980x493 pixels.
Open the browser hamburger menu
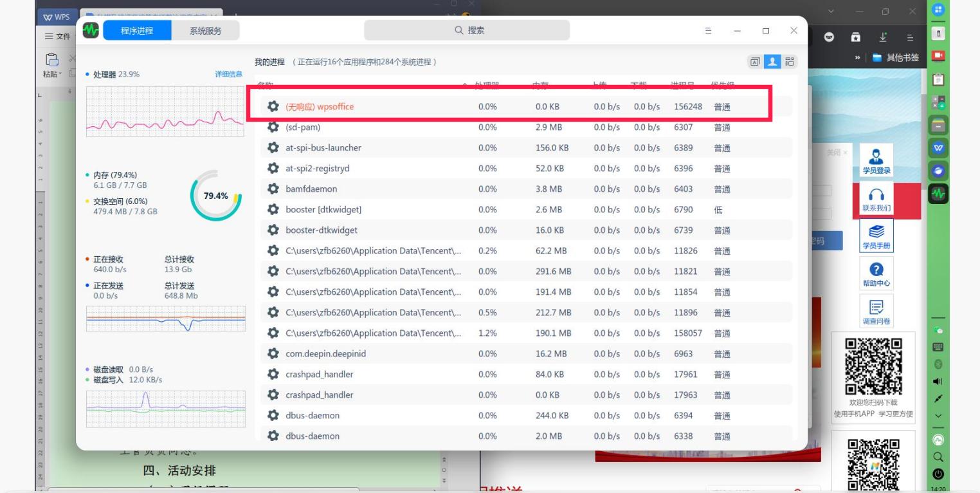[909, 37]
